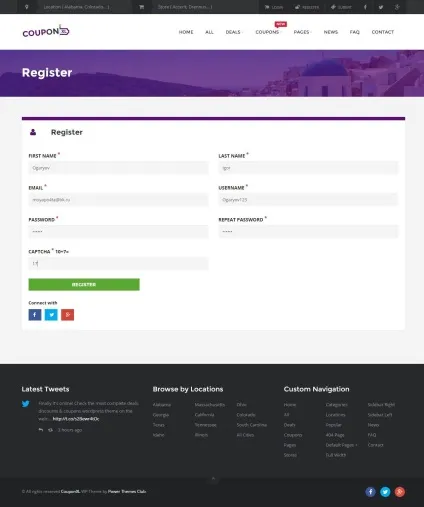This screenshot has height=507, width=424.
Task: Open the shortened link in the tweet
Action: [x=76, y=419]
